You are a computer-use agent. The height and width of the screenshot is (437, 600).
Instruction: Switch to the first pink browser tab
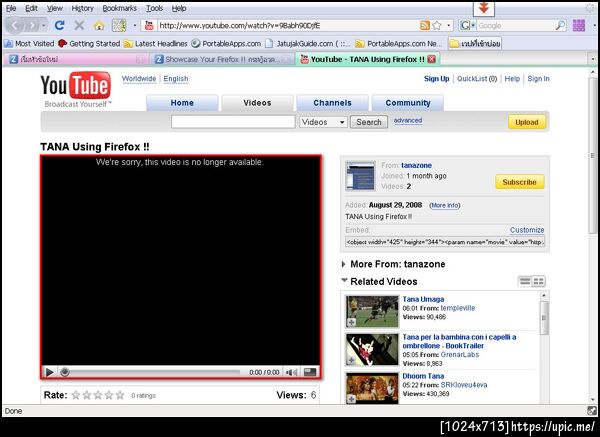77,59
